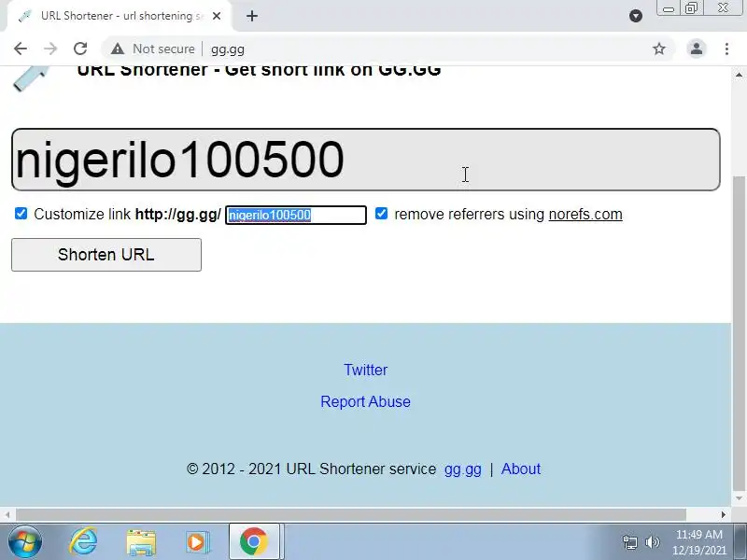Go back using the browser back arrow
Screen dimensions: 747x560
point(21,49)
